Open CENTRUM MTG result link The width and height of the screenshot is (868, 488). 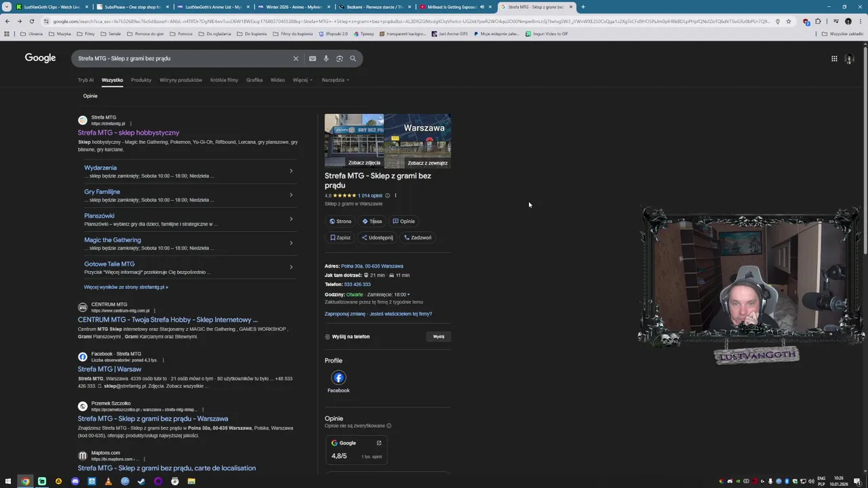pos(167,320)
